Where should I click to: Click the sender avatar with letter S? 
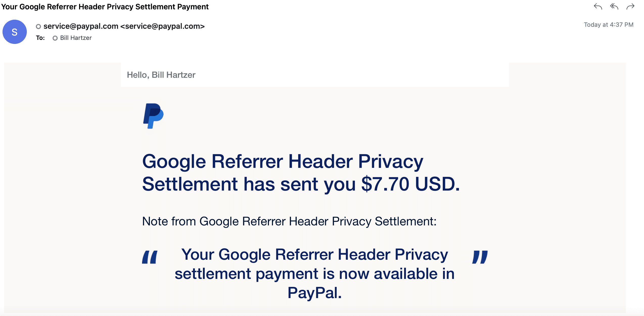(x=15, y=32)
